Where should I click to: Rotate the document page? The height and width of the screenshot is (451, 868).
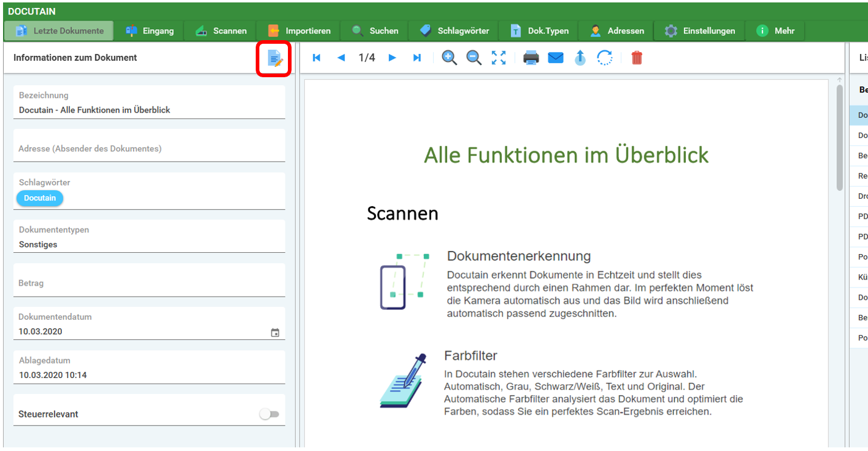tap(604, 58)
